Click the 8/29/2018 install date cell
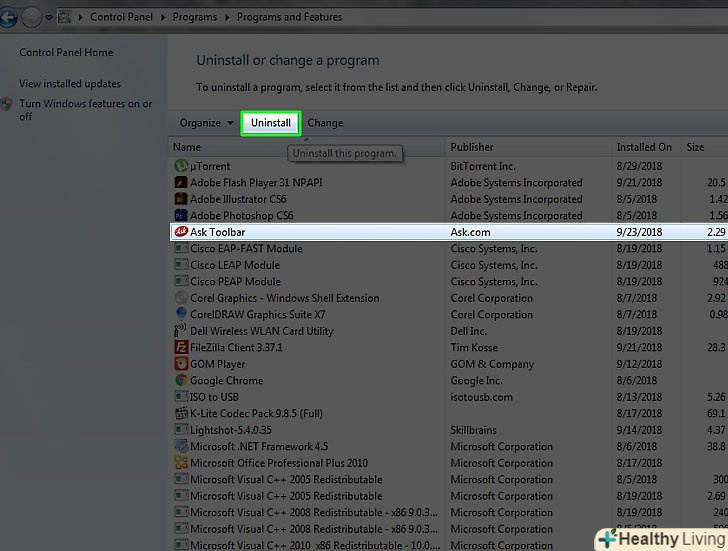The height and width of the screenshot is (551, 728). [x=639, y=166]
